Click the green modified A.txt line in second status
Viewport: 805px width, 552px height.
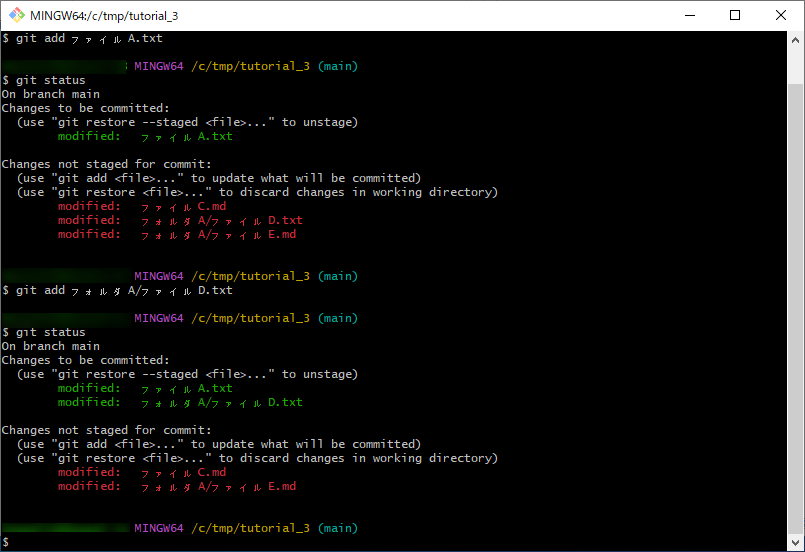(145, 389)
